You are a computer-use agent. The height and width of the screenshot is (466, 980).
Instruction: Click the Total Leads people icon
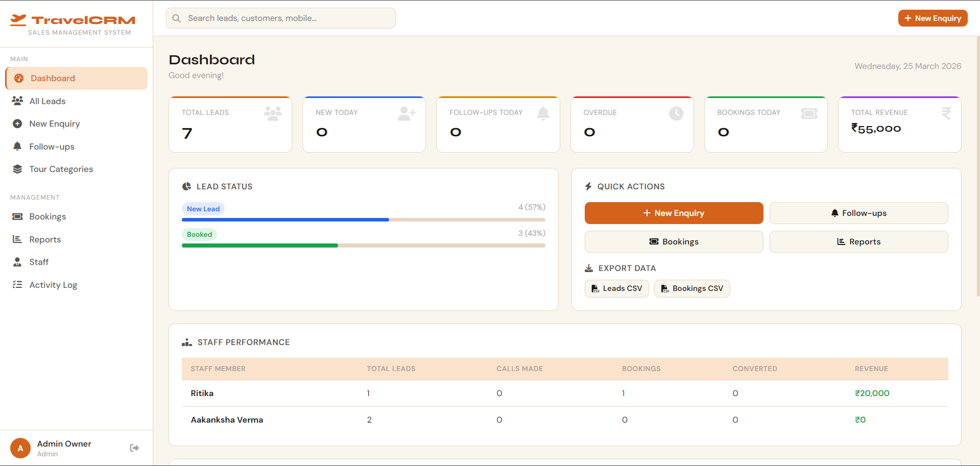tap(273, 113)
